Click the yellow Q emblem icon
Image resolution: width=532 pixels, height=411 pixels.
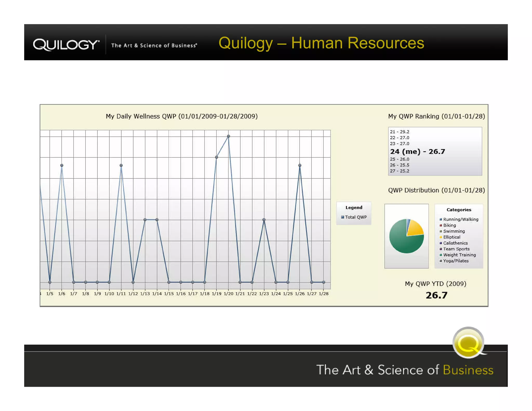pyautogui.click(x=468, y=343)
